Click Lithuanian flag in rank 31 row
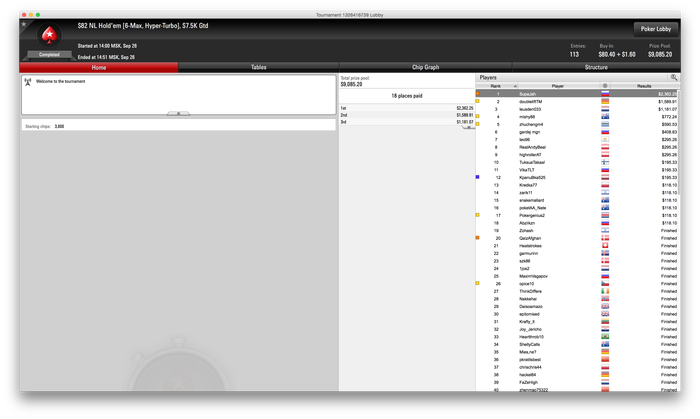The height and width of the screenshot is (419, 700). point(605,321)
